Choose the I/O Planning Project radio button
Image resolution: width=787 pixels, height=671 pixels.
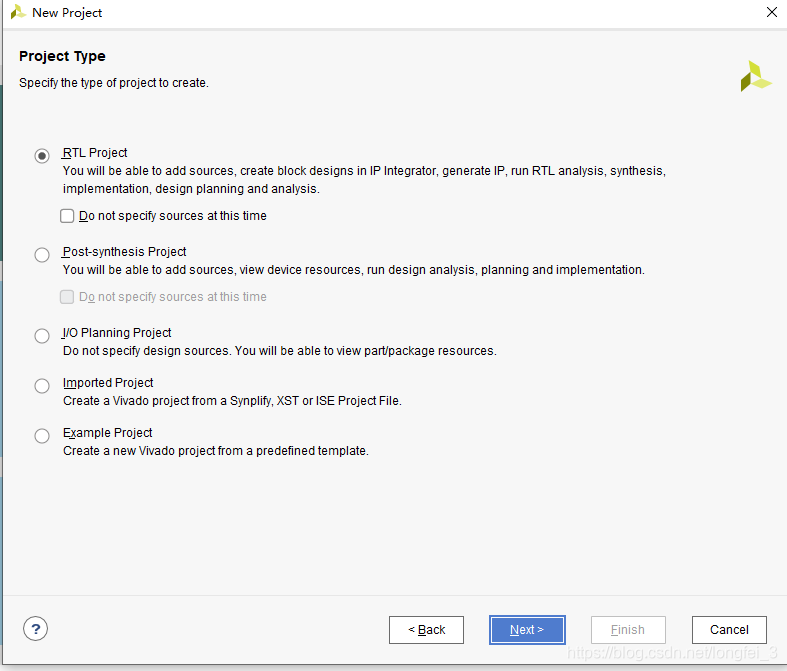42,336
